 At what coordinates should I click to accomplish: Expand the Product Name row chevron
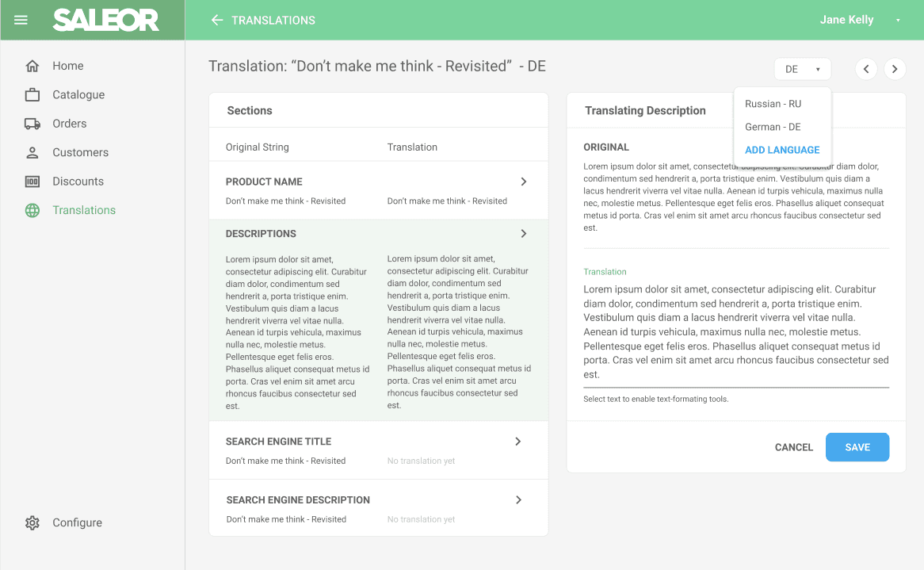click(x=523, y=182)
